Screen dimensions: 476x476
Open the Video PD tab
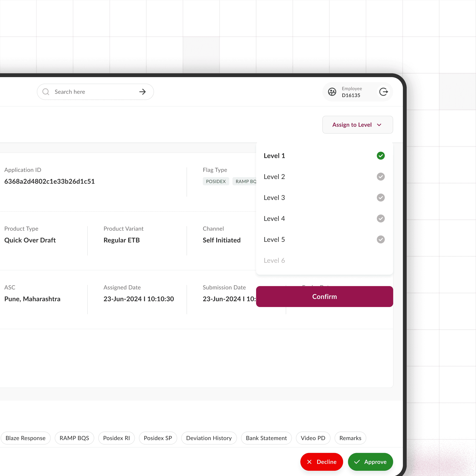[313, 438]
